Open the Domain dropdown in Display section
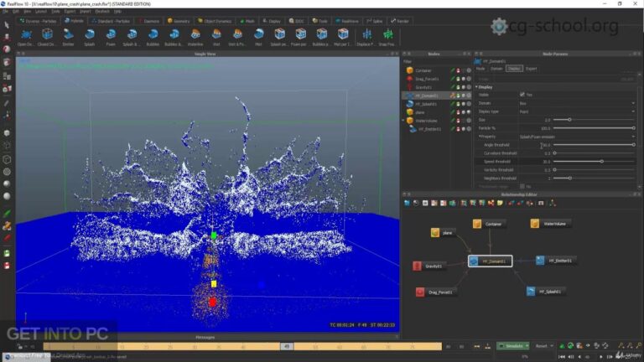The height and width of the screenshot is (362, 644). 577,103
